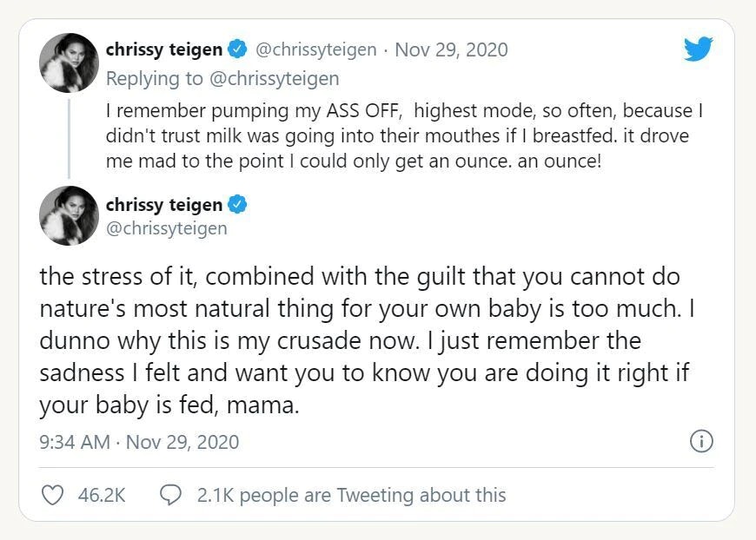This screenshot has height=540, width=756.
Task: Click '@chrissyteigen' in the 'Replying to' line
Action: (x=274, y=79)
